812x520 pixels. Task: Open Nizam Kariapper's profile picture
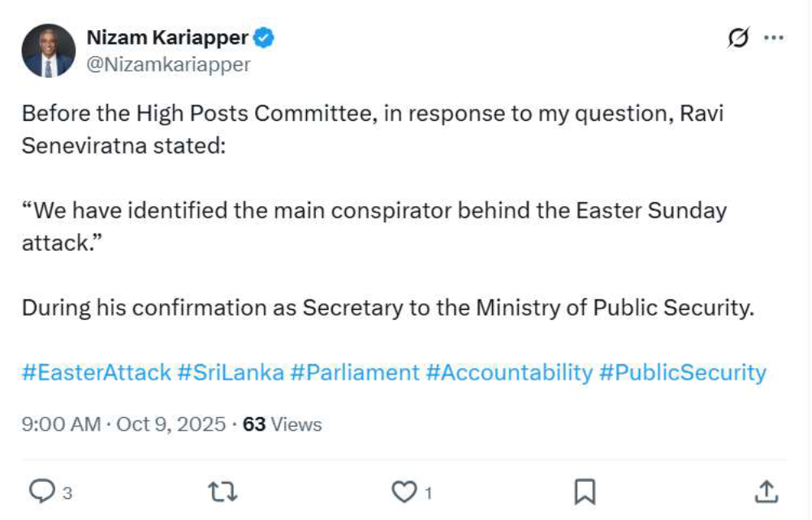click(x=49, y=50)
